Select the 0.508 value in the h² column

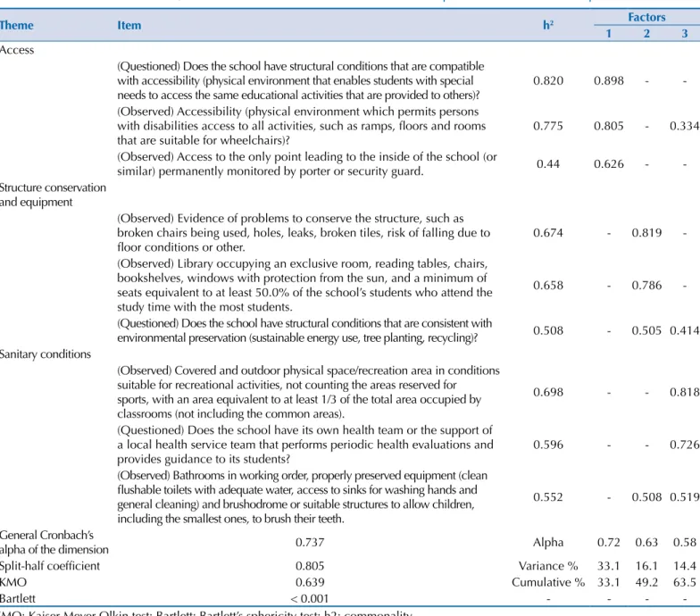click(x=548, y=330)
